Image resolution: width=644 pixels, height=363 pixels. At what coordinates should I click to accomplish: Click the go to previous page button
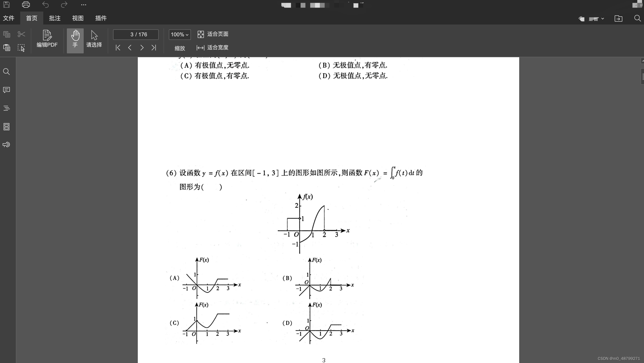pyautogui.click(x=130, y=48)
